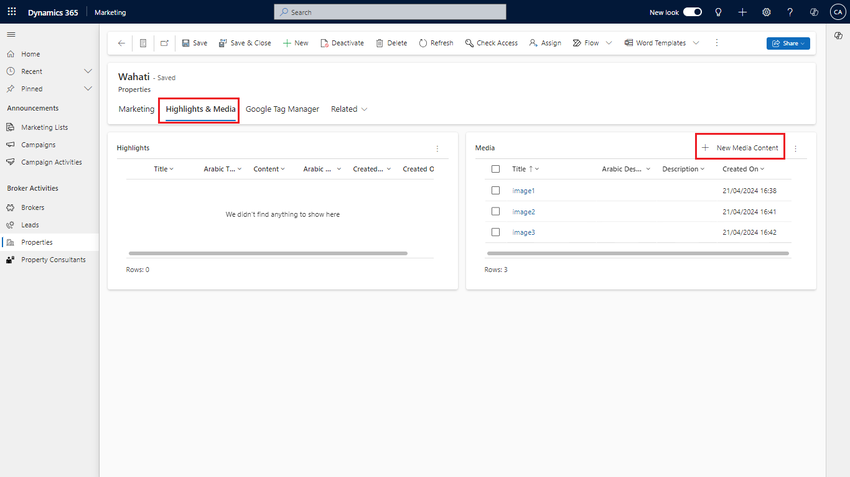Check the box next to image1
This screenshot has width=850, height=477.
[x=495, y=190]
